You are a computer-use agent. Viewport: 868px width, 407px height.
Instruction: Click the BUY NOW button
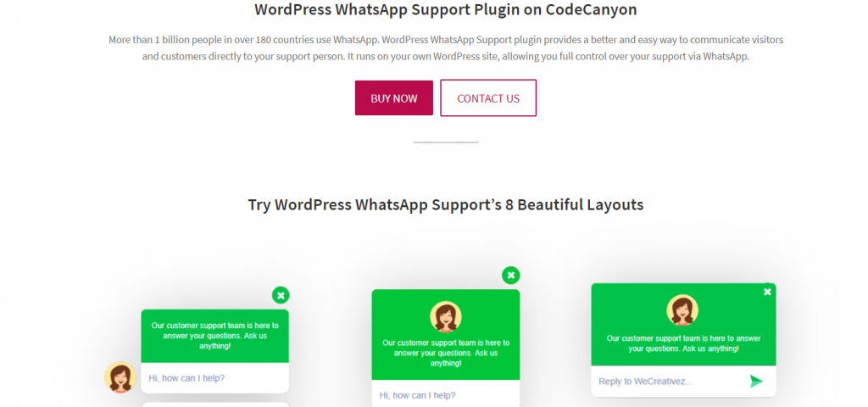(393, 98)
